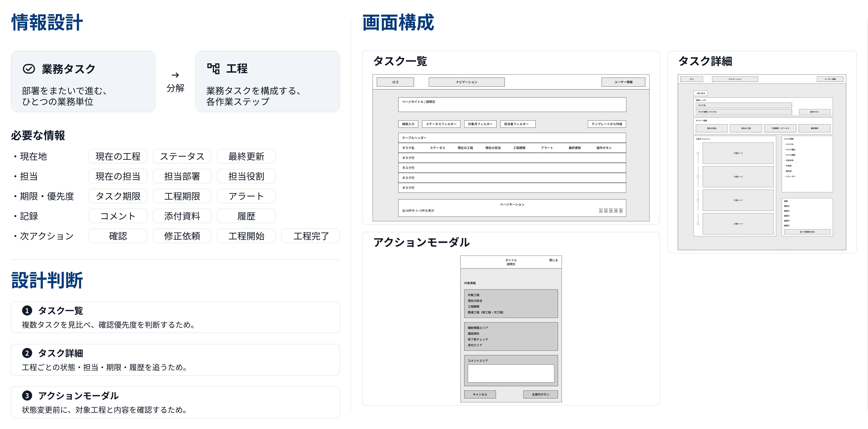Click the 添付資料 chip
The height and width of the screenshot is (429, 868).
pos(182,216)
